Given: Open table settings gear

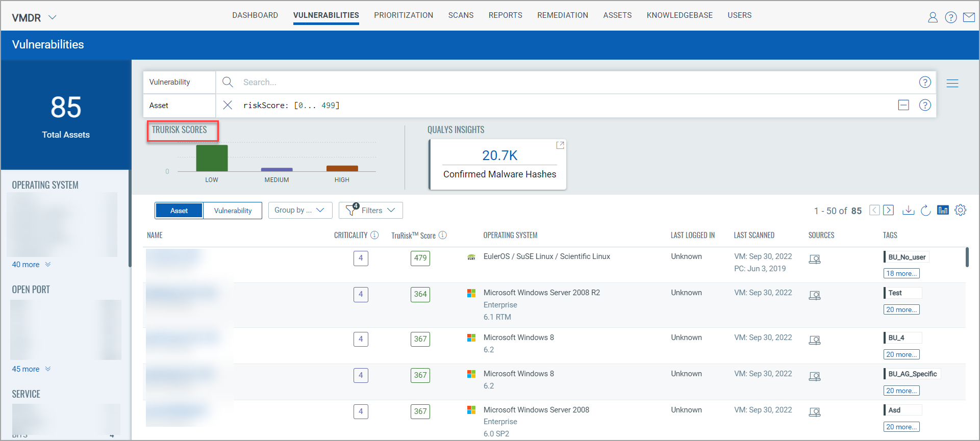Looking at the screenshot, I should [961, 210].
